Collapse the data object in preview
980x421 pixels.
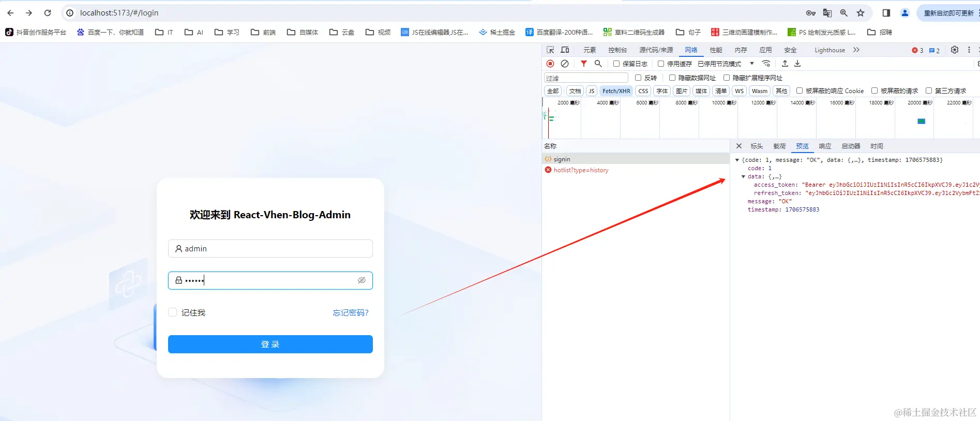[744, 177]
